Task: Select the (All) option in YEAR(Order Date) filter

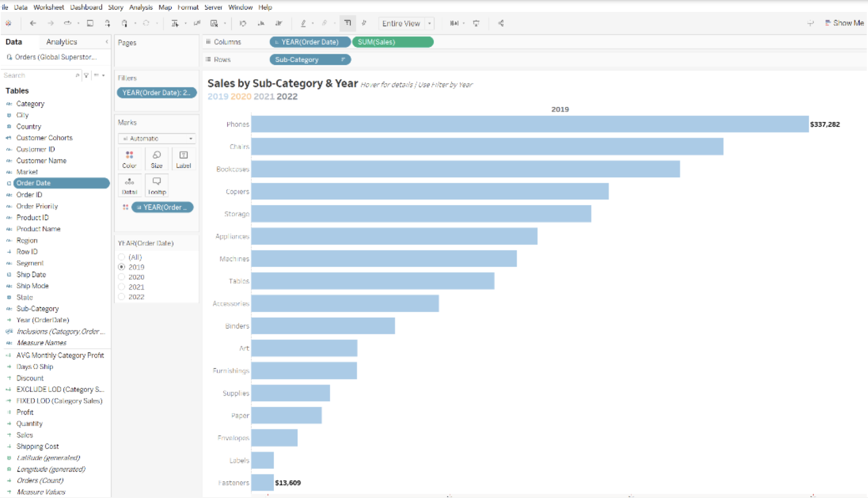Action: pyautogui.click(x=122, y=257)
